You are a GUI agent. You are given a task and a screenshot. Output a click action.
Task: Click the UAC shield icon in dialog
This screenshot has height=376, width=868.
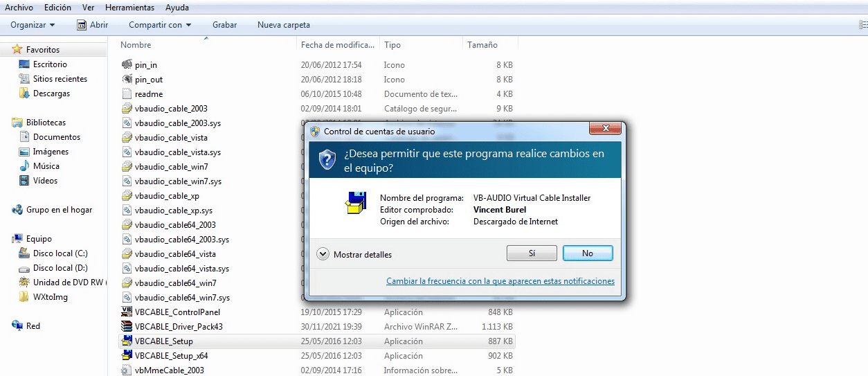327,160
